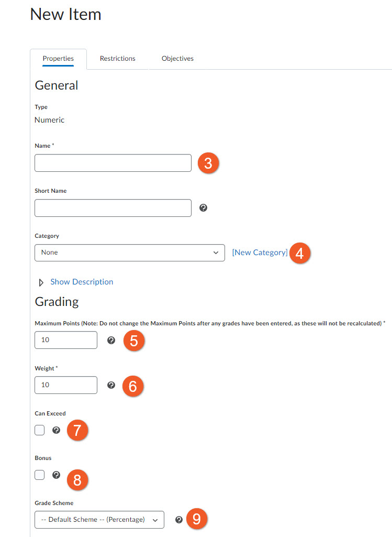
Task: Click the Bonus help question mark icon
Action: (x=57, y=475)
